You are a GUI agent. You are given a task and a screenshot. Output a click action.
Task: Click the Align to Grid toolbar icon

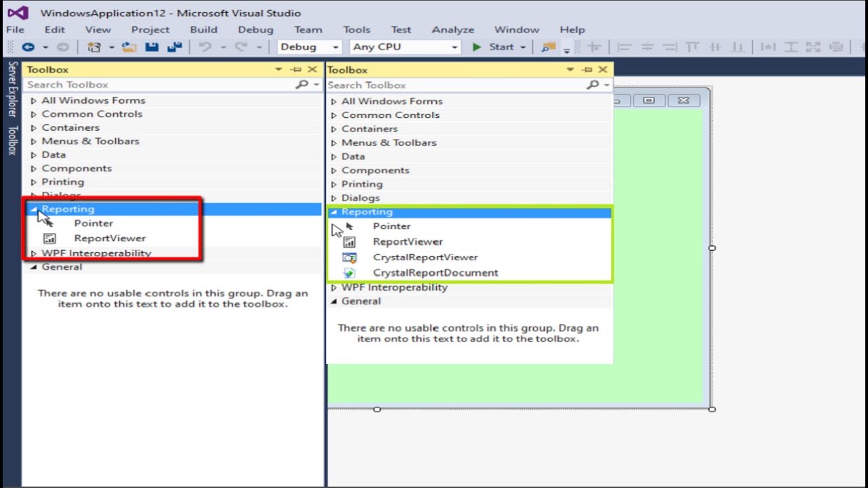click(x=594, y=47)
